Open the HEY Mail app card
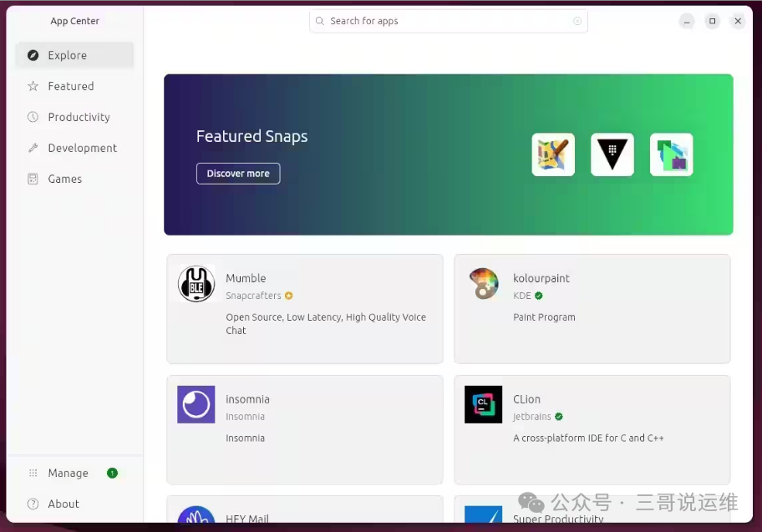The width and height of the screenshot is (762, 532). [x=305, y=509]
